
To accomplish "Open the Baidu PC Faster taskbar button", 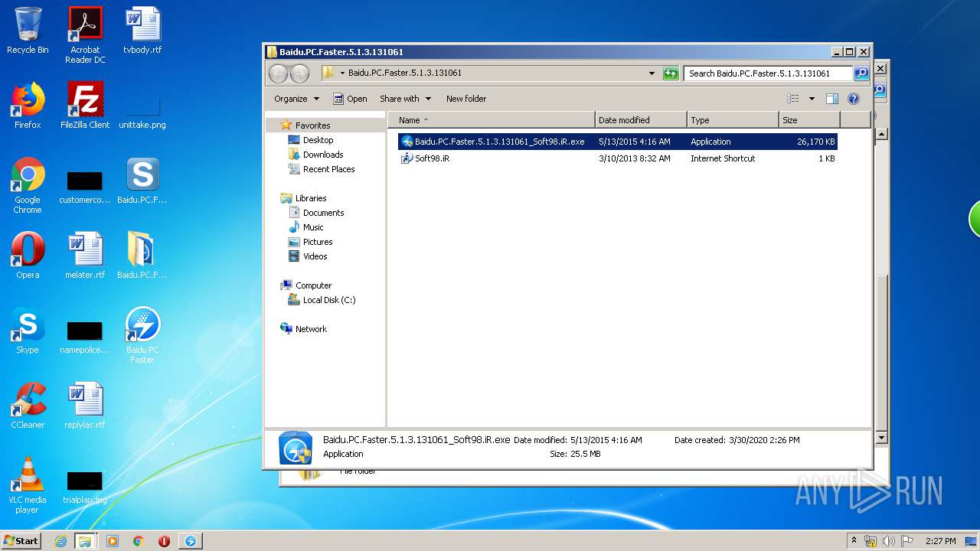I will coord(191,541).
